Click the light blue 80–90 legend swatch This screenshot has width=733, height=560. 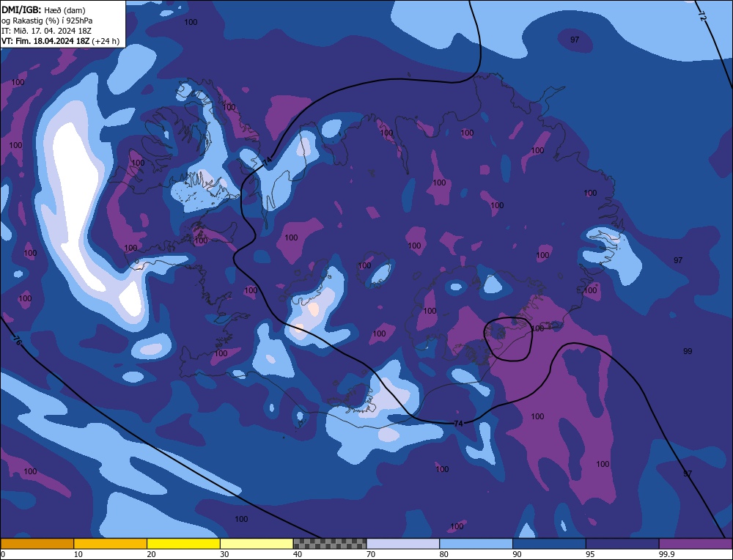coord(476,544)
